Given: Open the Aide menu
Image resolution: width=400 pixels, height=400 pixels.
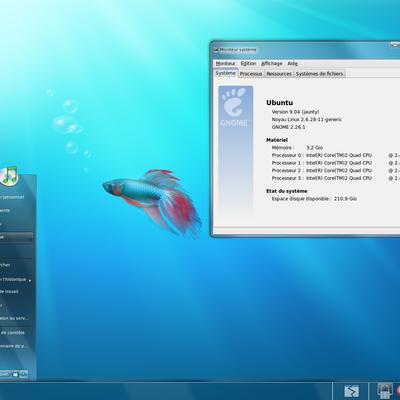Looking at the screenshot, I should pos(292,63).
